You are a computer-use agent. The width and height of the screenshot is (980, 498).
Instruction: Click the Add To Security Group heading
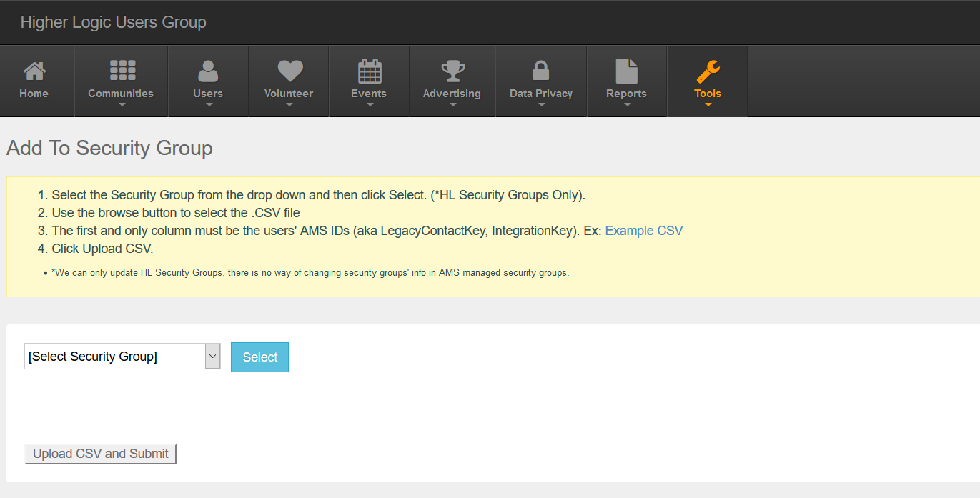(x=110, y=148)
